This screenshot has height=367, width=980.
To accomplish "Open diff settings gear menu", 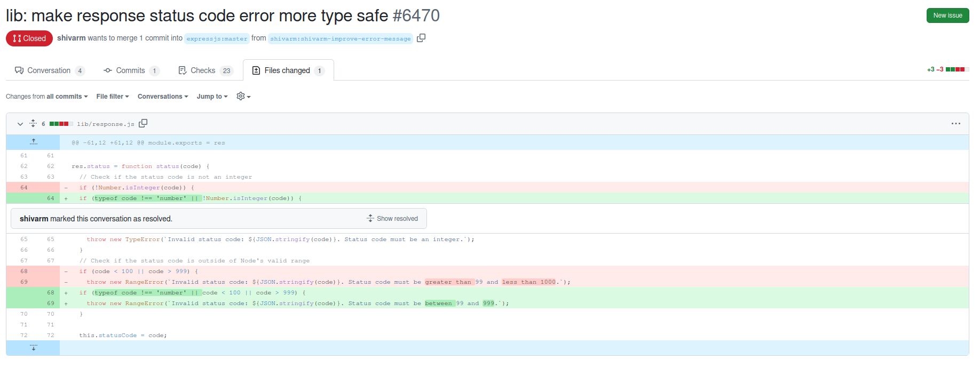I will click(243, 97).
